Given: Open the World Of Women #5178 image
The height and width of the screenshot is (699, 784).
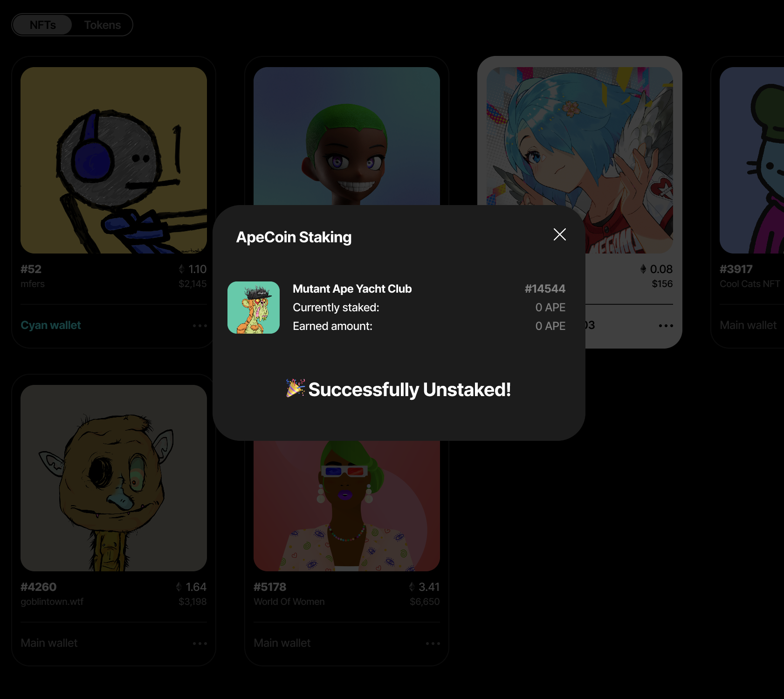Looking at the screenshot, I should point(347,506).
